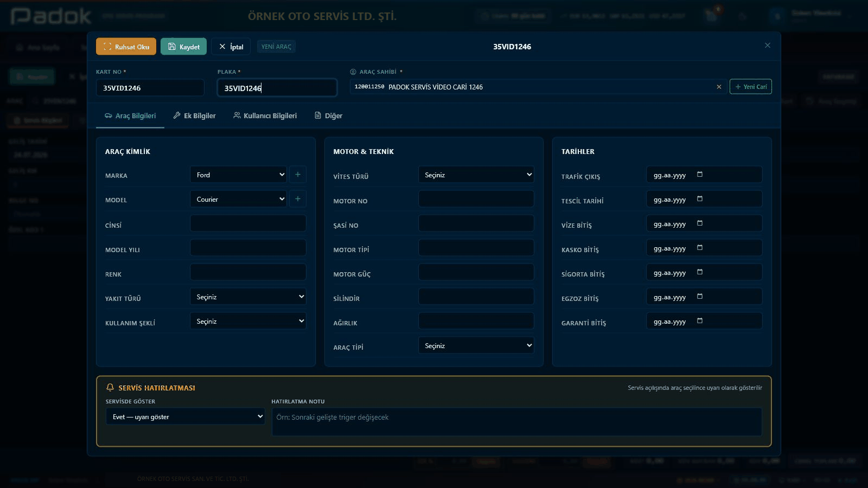Add a new customer via Yeni Cari
Image resolution: width=868 pixels, height=488 pixels.
coord(750,87)
